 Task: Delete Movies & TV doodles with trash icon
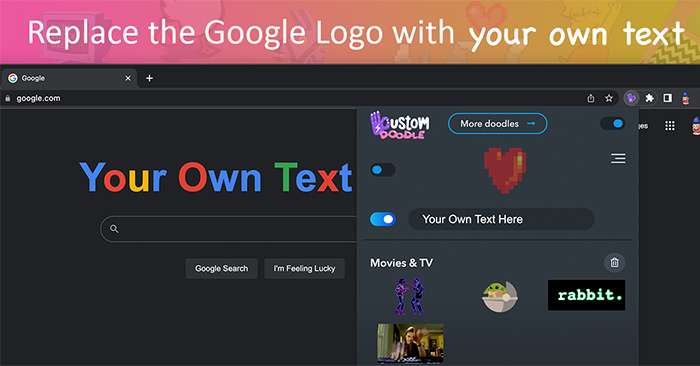coord(614,262)
